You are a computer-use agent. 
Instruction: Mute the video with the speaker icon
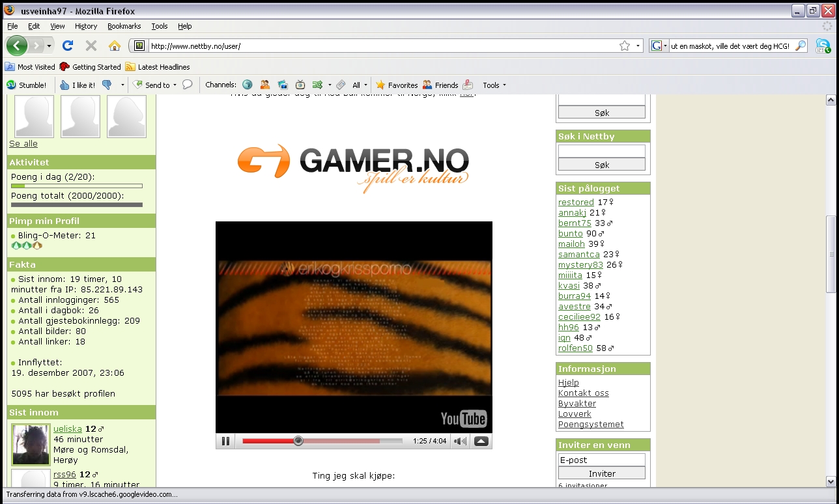click(x=460, y=441)
